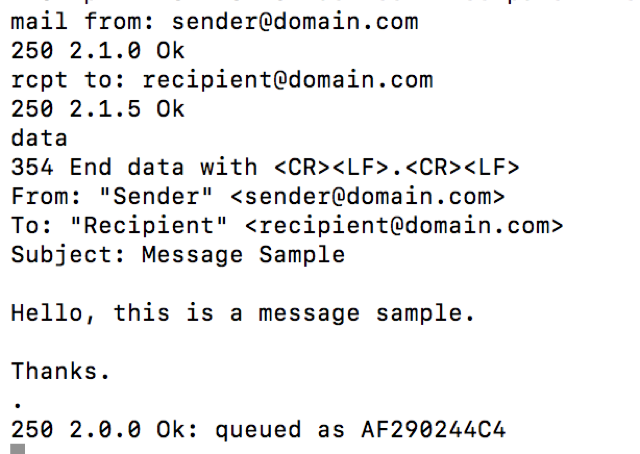Screen dimensions: 640x454
Task: Click the single dot ending the data
Action: (x=18, y=405)
